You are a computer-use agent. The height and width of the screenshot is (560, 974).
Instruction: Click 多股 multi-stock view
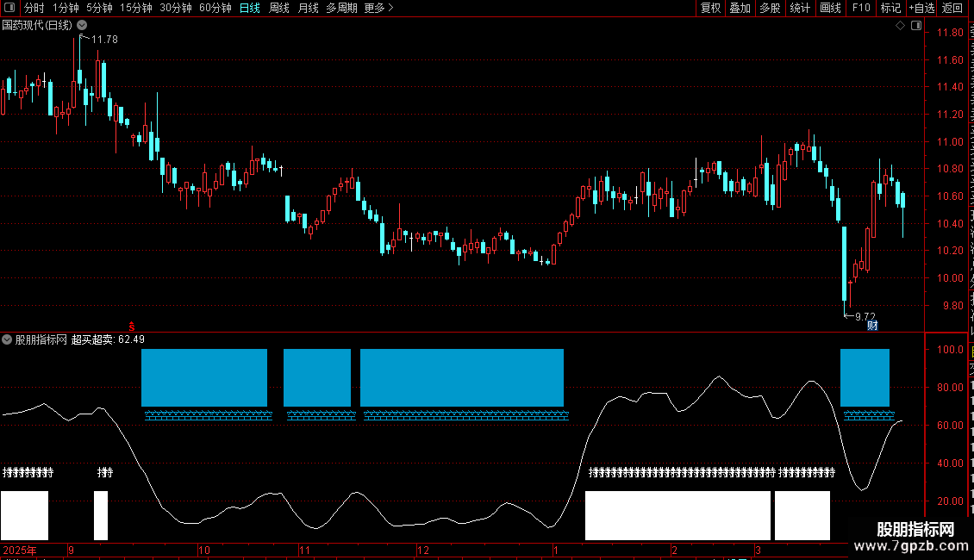click(x=770, y=8)
